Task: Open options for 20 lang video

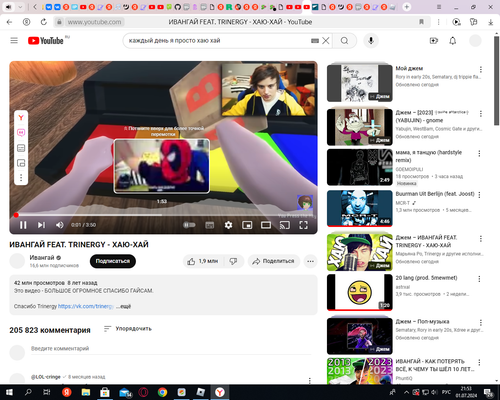Action: click(479, 279)
